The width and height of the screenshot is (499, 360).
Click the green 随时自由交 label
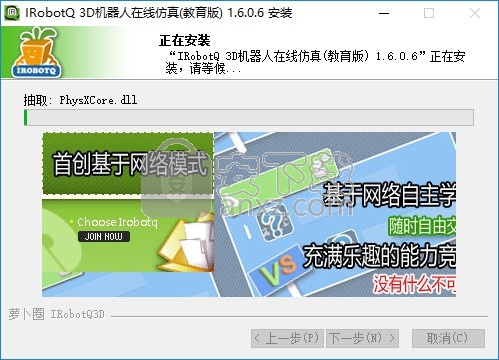point(422,227)
